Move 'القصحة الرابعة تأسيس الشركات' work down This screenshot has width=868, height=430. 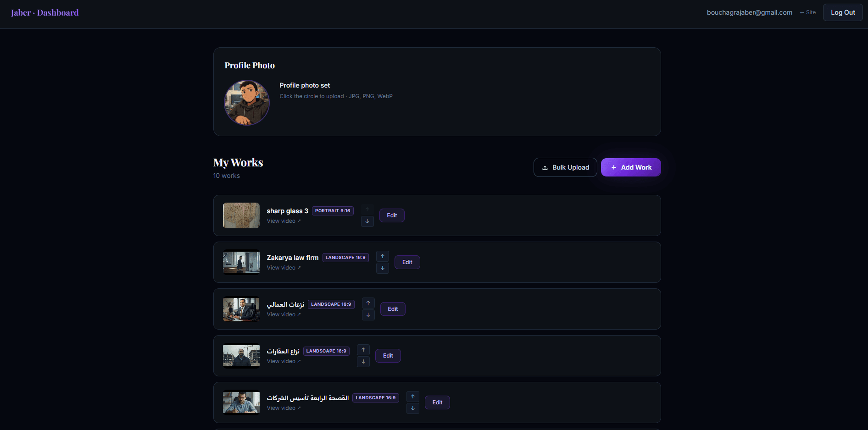coord(413,408)
